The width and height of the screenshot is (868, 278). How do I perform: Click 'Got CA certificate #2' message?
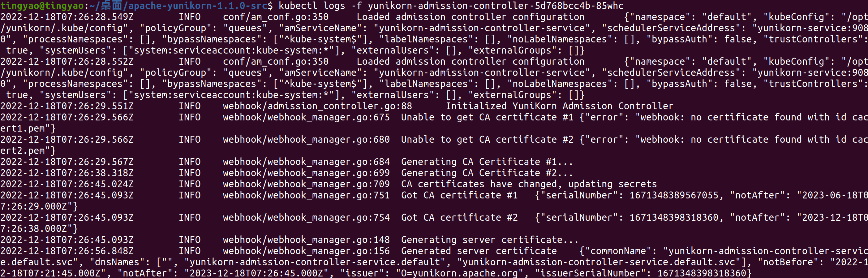[x=459, y=217]
